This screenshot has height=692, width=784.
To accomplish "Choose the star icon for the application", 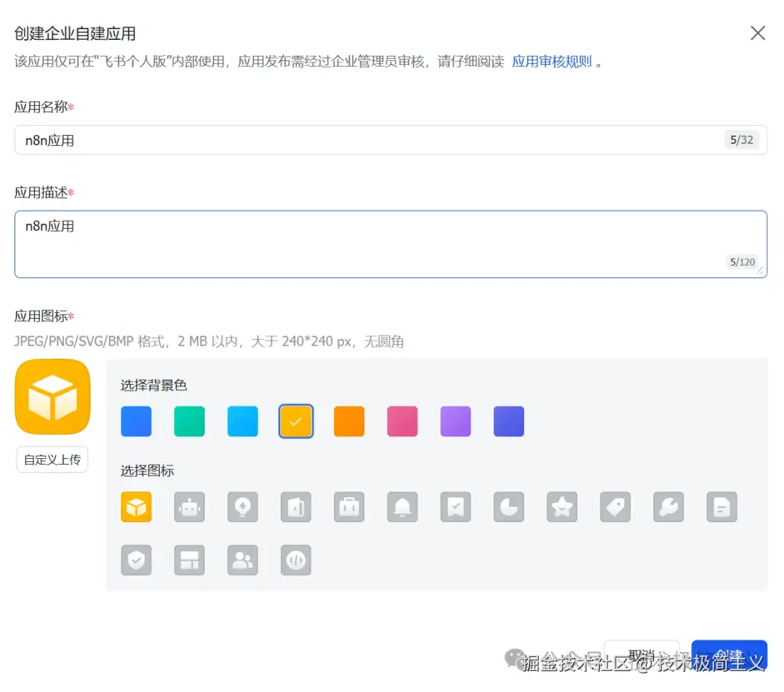I will [x=562, y=507].
